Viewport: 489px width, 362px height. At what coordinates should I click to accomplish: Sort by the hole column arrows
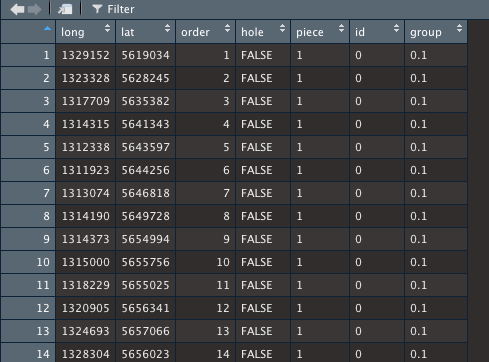(282, 28)
